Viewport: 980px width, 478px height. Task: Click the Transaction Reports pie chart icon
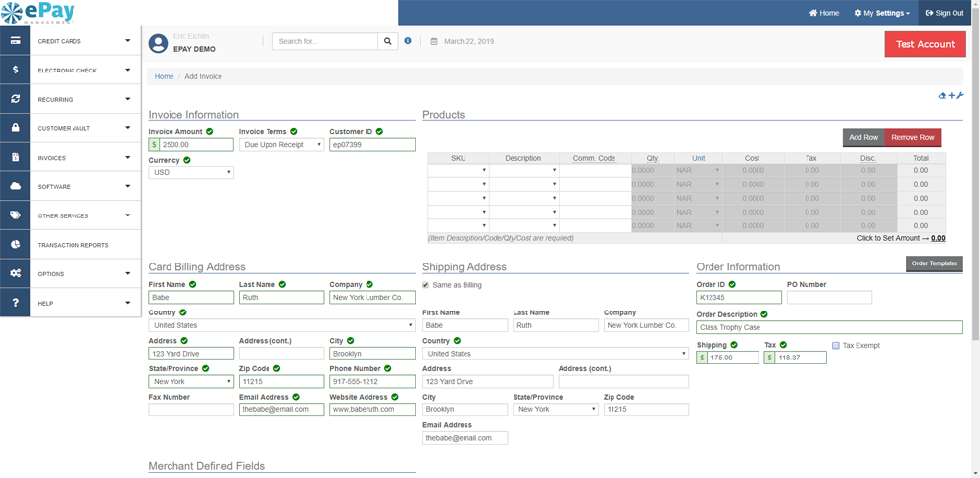pyautogui.click(x=16, y=245)
